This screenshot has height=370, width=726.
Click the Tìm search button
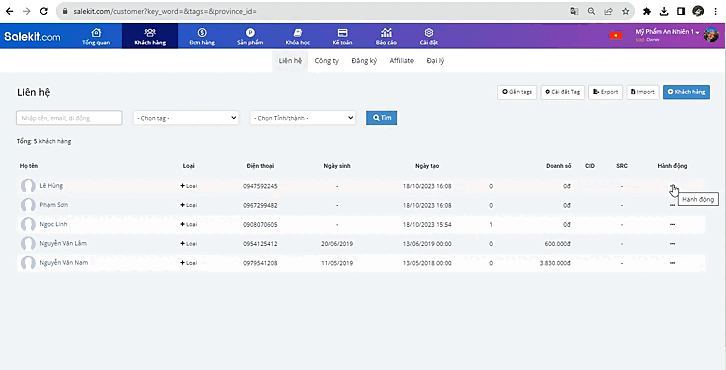pos(382,118)
